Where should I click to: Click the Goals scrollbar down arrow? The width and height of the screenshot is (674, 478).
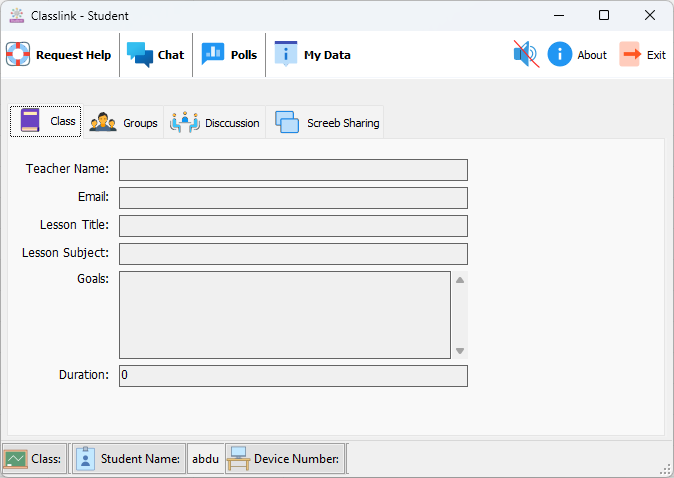460,351
